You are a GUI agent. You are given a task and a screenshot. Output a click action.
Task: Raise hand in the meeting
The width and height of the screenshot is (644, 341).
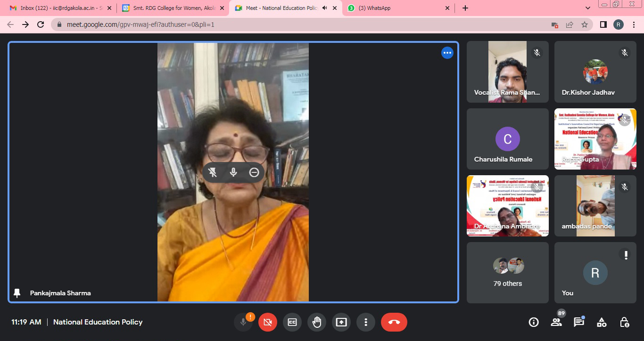click(x=317, y=322)
